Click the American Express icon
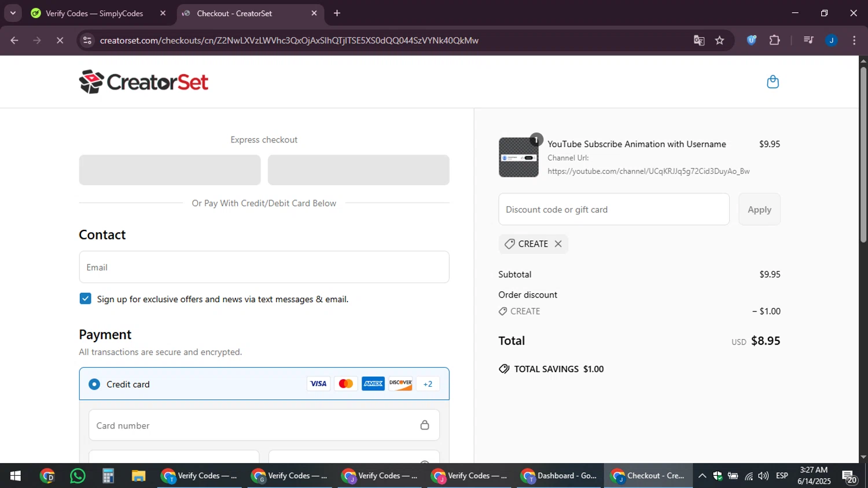 coord(373,384)
